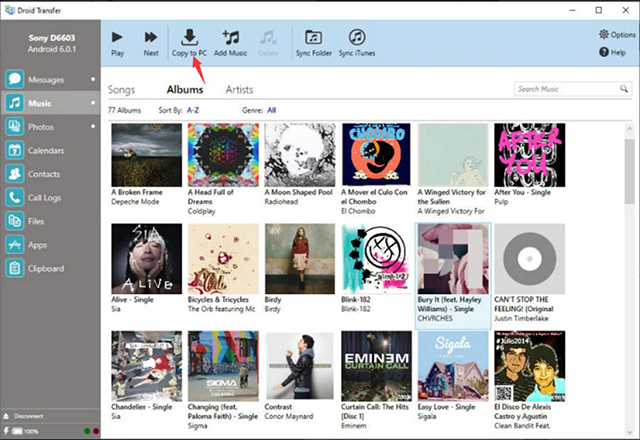Screen dimensions: 640x440
Task: Click the Sony D6603 device name
Action: click(51, 38)
